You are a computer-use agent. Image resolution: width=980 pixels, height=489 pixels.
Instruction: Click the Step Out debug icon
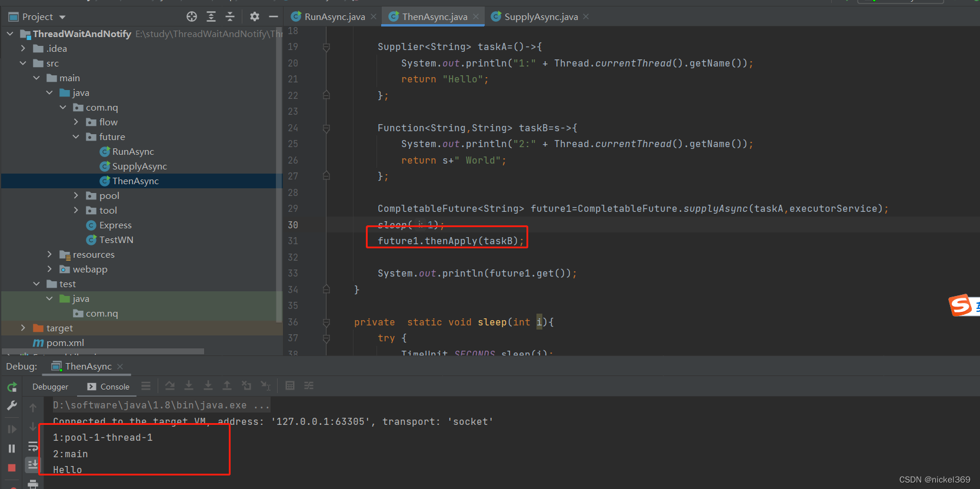pyautogui.click(x=227, y=386)
